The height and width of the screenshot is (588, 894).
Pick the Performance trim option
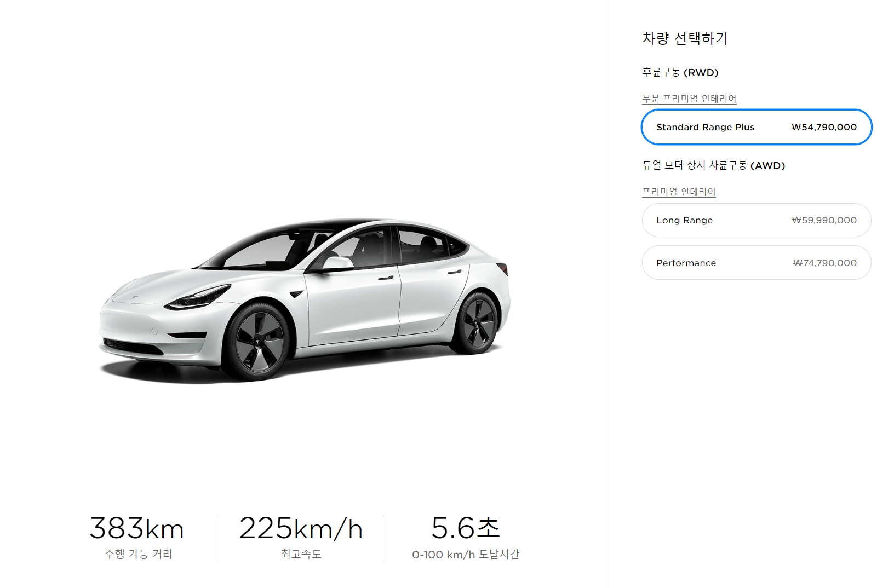[757, 263]
